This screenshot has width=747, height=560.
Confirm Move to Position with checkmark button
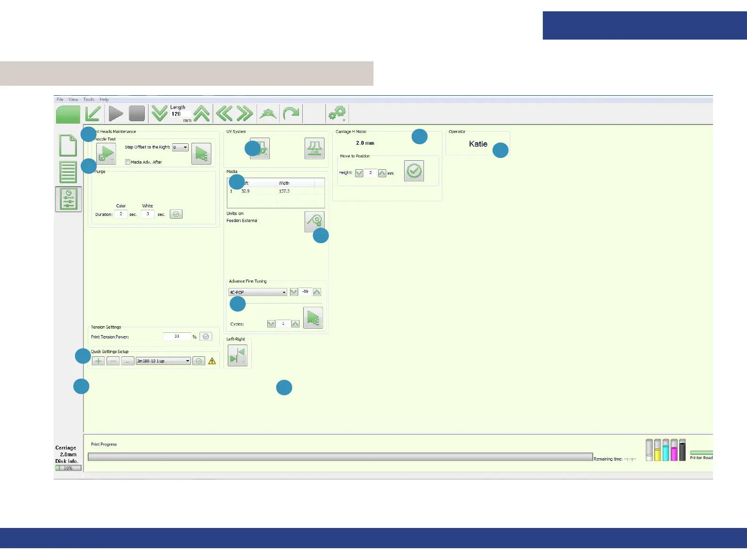(414, 171)
